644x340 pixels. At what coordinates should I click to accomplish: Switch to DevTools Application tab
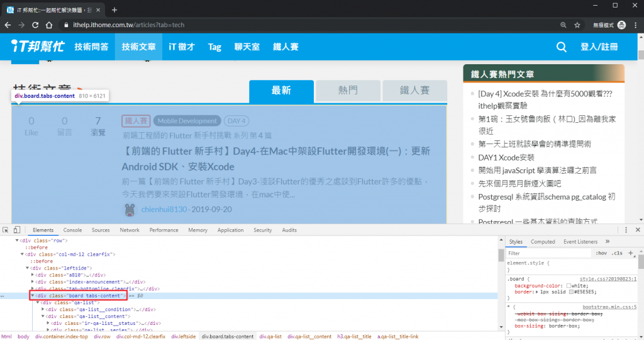(x=230, y=230)
